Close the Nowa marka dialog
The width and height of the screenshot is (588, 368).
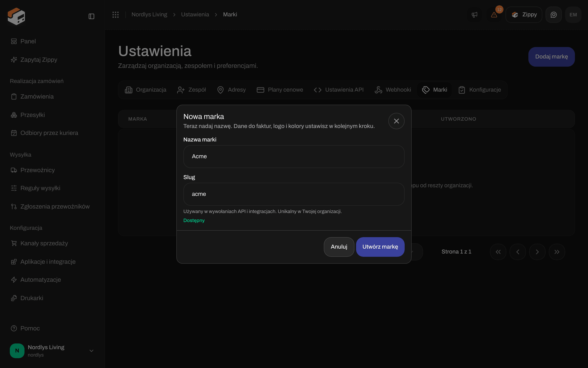coord(396,121)
